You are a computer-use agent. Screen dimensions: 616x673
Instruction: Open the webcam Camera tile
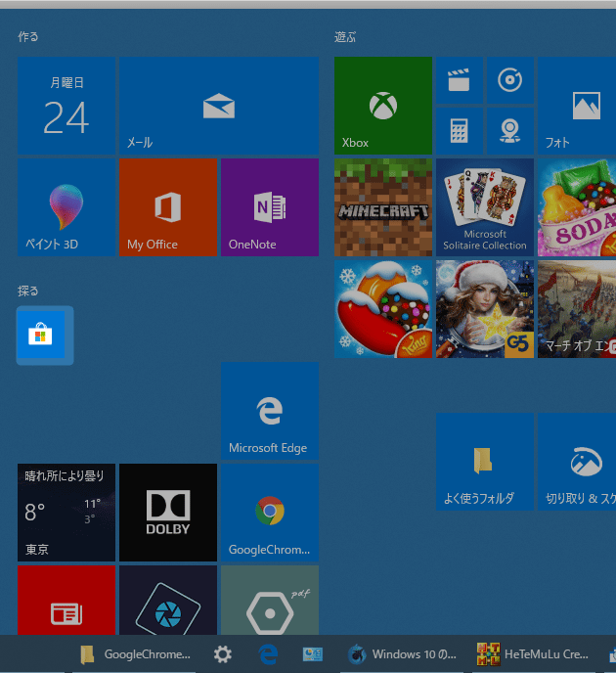tap(510, 131)
